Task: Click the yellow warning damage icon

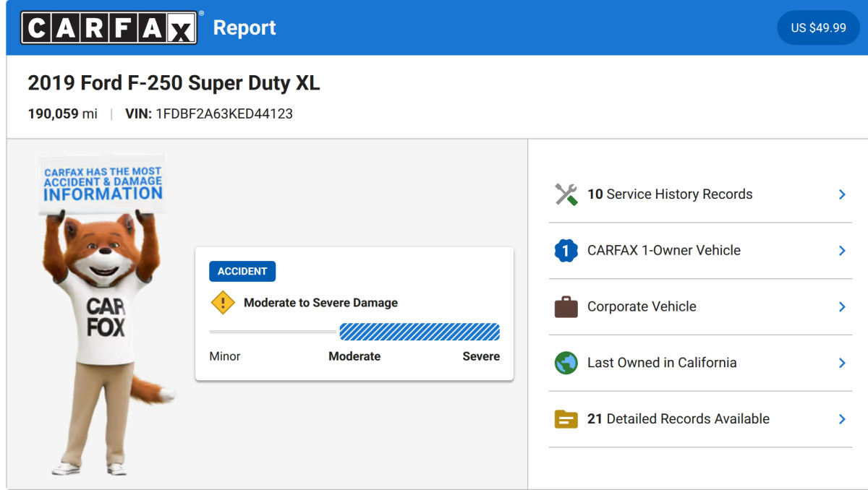Action: [x=223, y=302]
